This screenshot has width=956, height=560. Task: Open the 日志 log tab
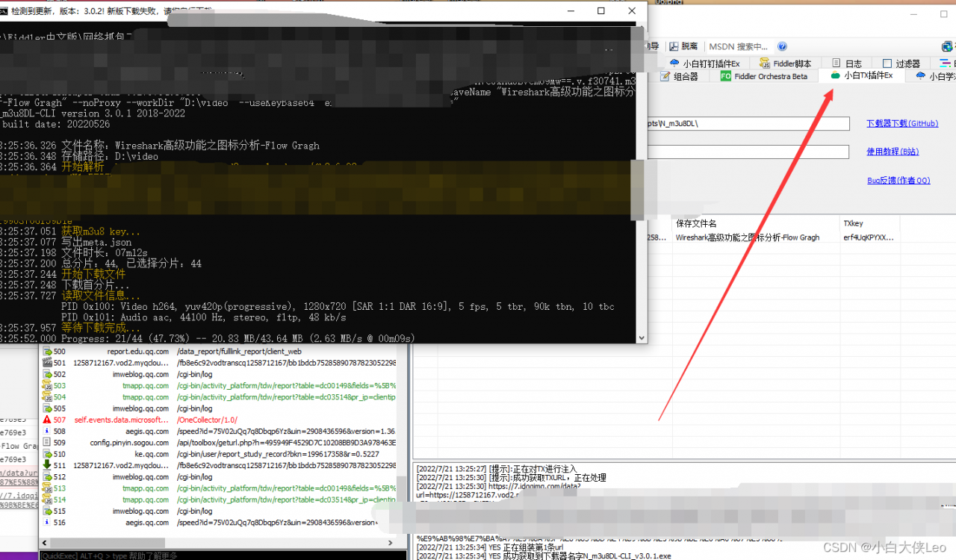[847, 63]
